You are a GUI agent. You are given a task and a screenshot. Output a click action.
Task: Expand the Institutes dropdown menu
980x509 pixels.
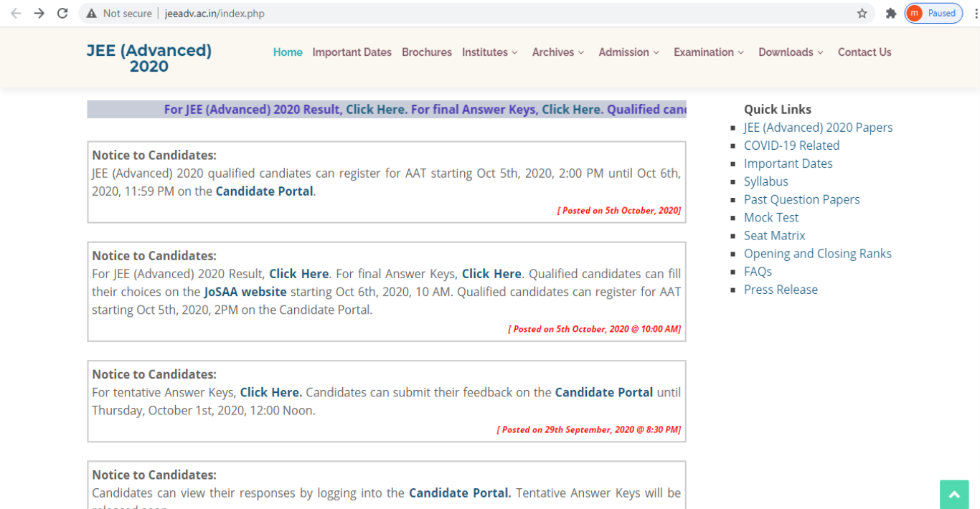489,52
